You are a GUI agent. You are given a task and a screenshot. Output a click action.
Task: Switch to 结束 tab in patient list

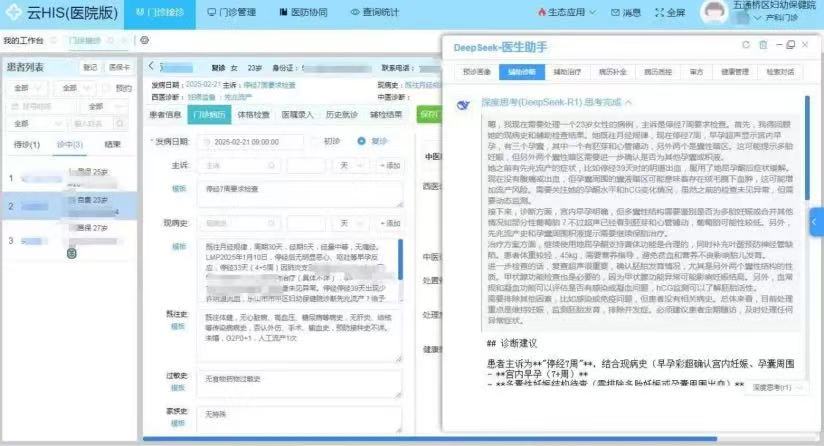click(x=112, y=144)
